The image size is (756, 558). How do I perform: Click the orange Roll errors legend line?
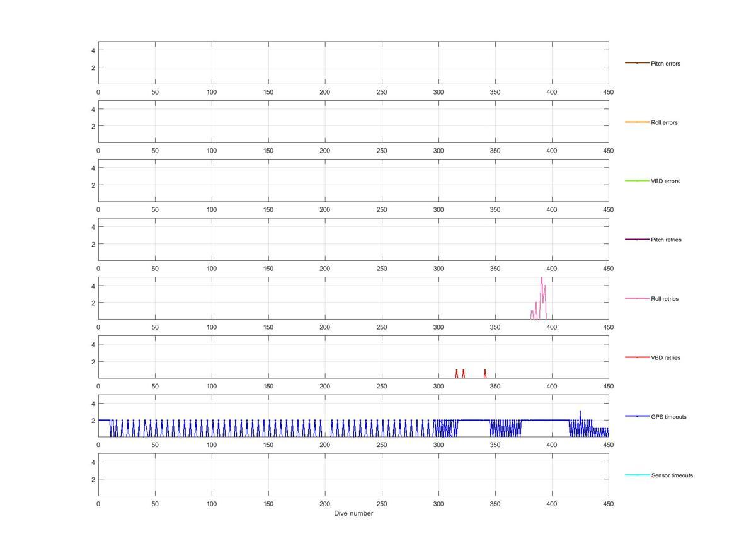[x=637, y=122]
